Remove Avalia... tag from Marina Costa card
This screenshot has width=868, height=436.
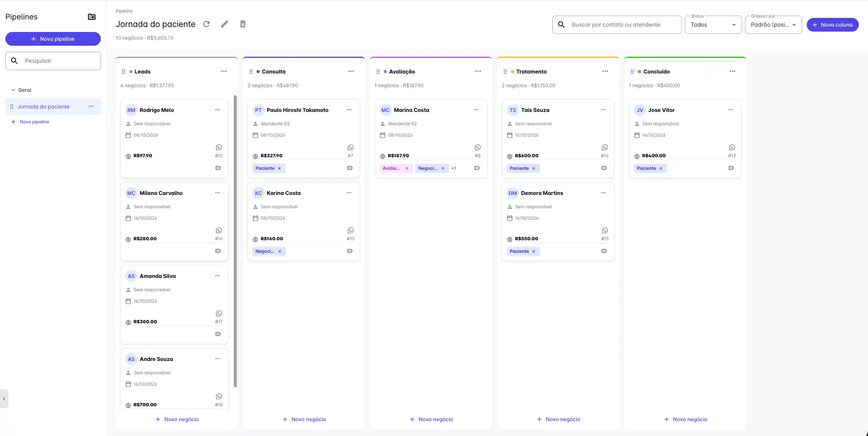407,168
